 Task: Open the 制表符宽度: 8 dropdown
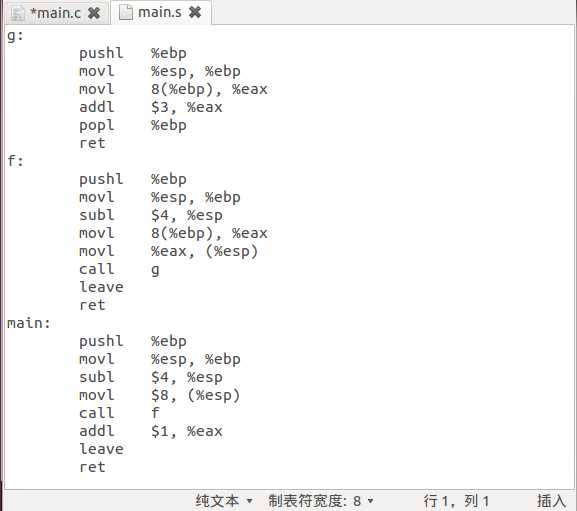(x=321, y=501)
